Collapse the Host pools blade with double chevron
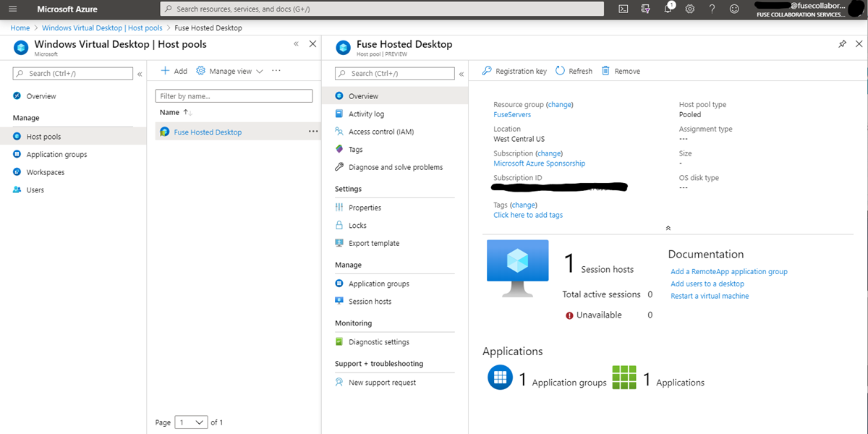The image size is (868, 434). click(296, 43)
